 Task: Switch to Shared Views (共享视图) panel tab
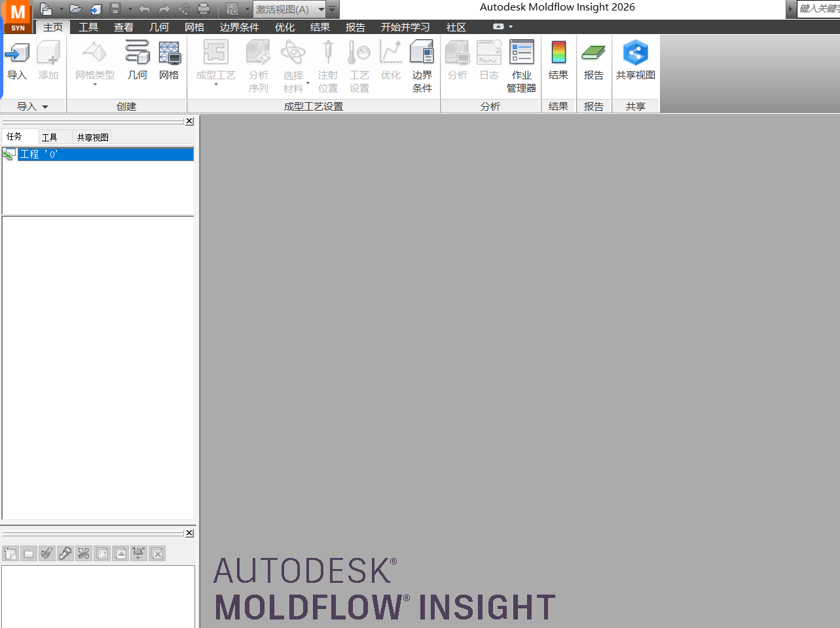(92, 137)
